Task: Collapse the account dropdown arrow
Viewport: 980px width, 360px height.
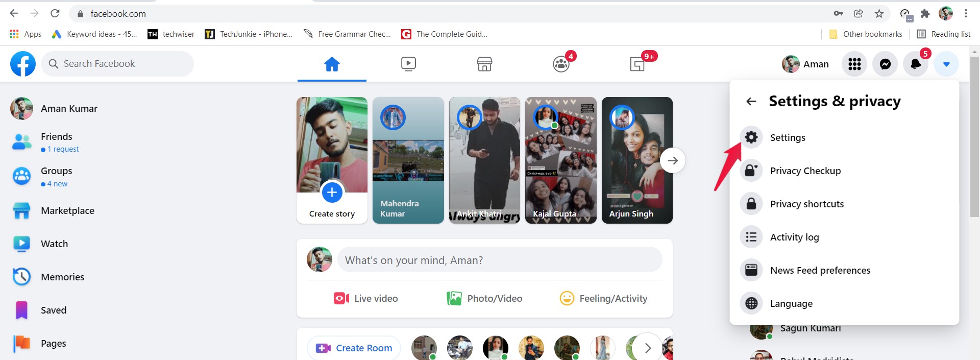Action: coord(946,64)
